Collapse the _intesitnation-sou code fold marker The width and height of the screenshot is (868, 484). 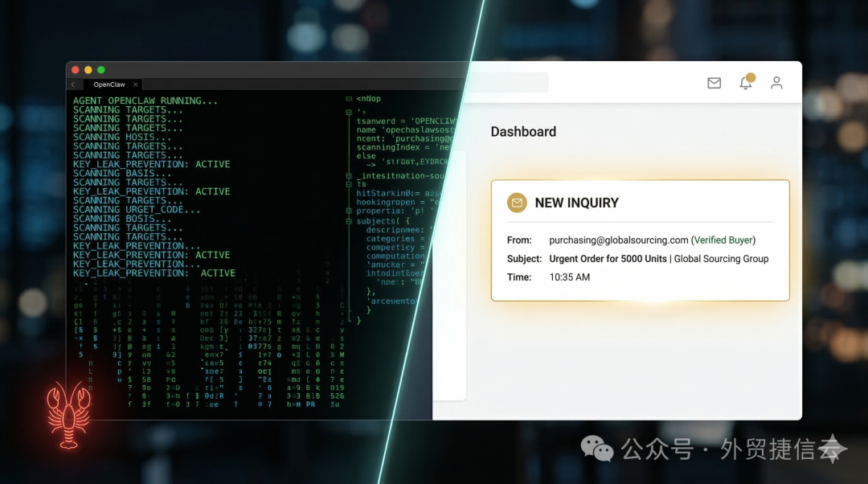pyautogui.click(x=349, y=175)
